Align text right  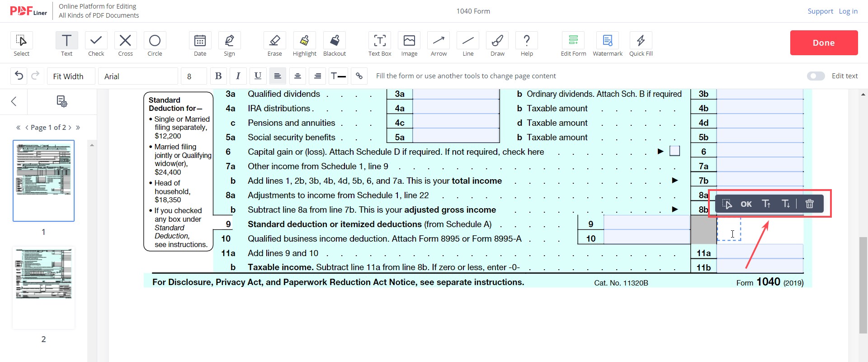tap(317, 76)
